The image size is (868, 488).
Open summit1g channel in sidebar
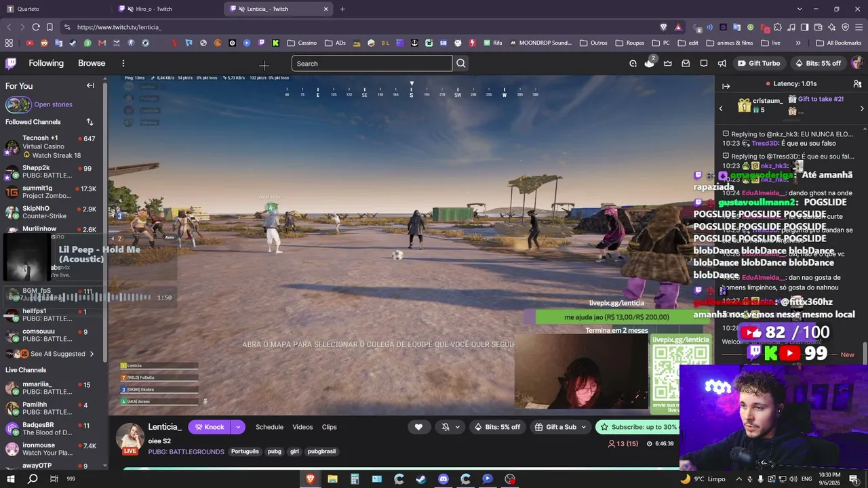point(51,192)
